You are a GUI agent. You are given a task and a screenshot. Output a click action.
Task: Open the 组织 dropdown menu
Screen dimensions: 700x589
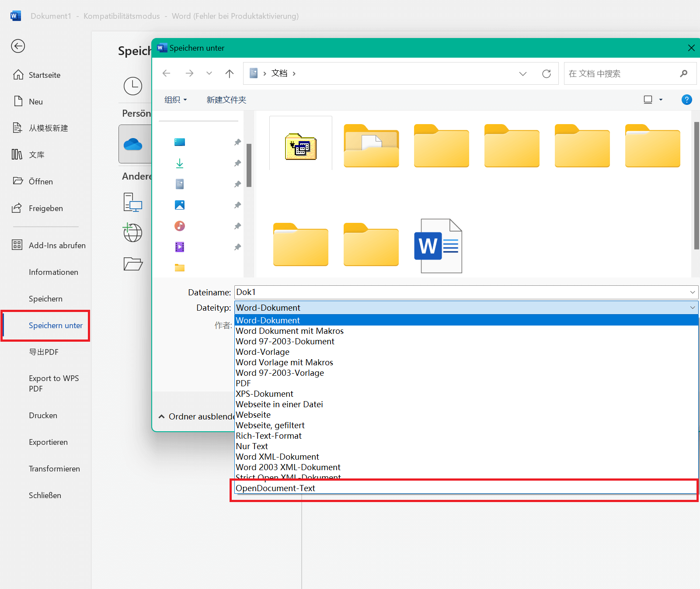175,100
